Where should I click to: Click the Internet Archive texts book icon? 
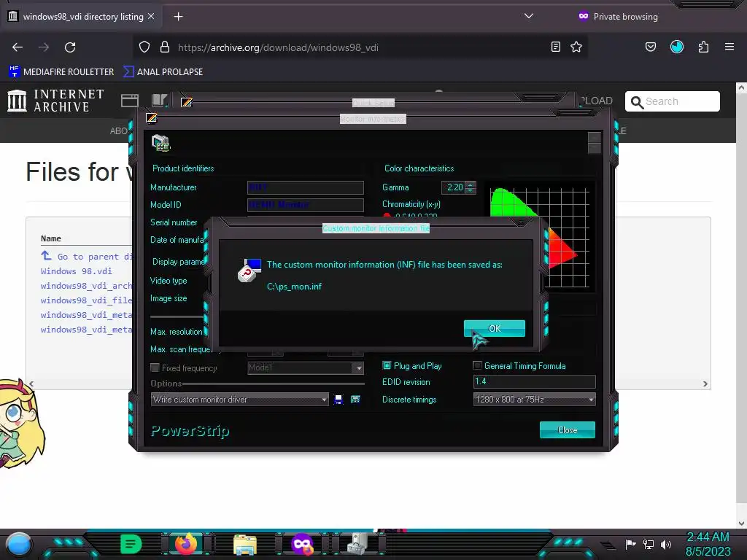(160, 101)
